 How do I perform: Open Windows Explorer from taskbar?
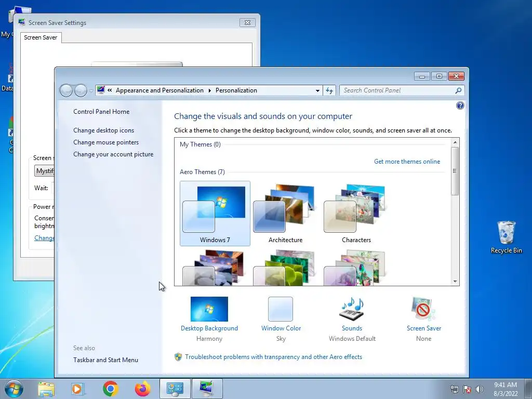pyautogui.click(x=46, y=389)
